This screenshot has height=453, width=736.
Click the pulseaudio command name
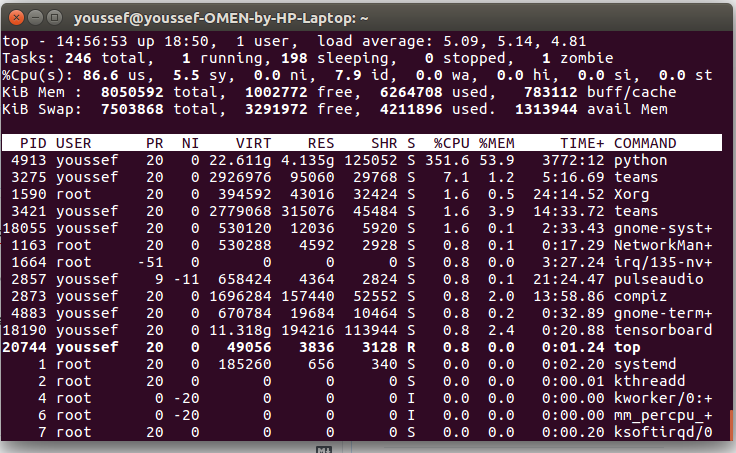(659, 279)
